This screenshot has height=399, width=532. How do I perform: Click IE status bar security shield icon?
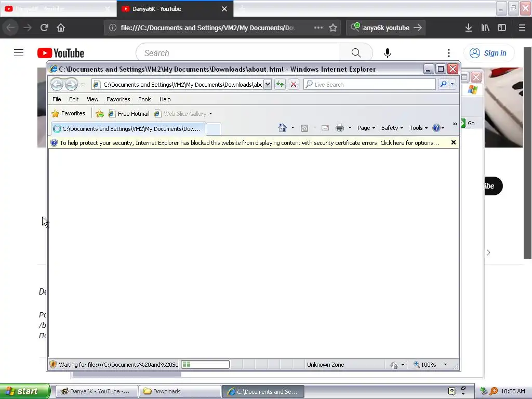[53, 364]
